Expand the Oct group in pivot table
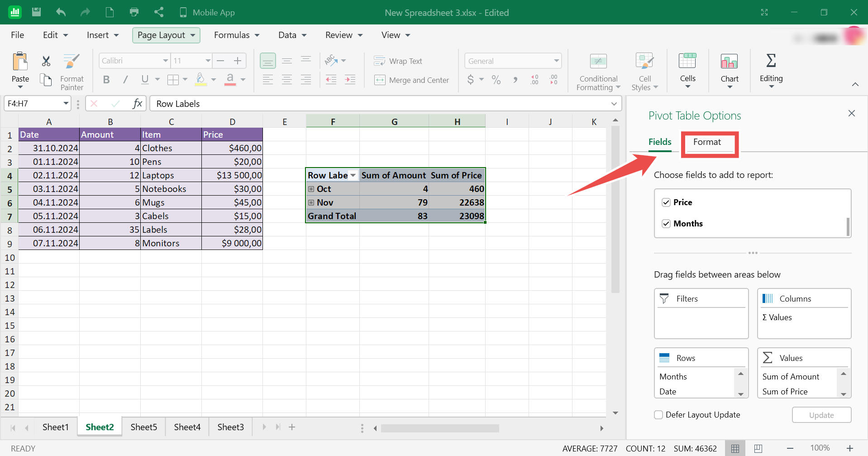Image resolution: width=868 pixels, height=456 pixels. coord(311,189)
